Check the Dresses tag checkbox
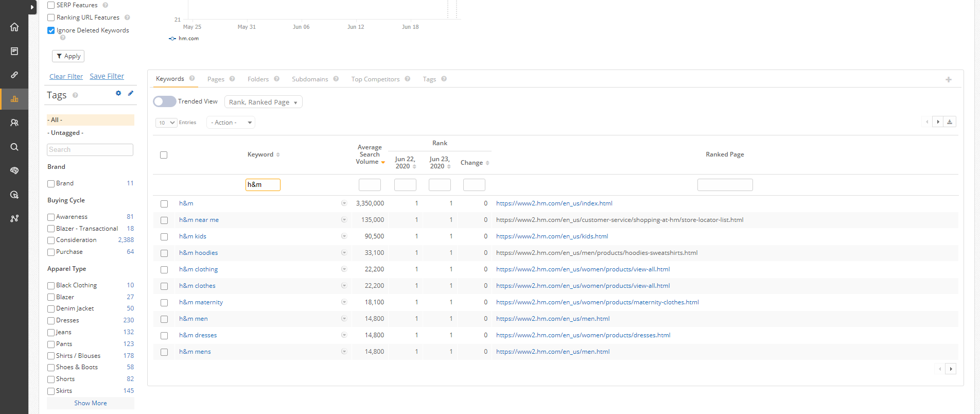Screen dimensions: 980x414 51,321
